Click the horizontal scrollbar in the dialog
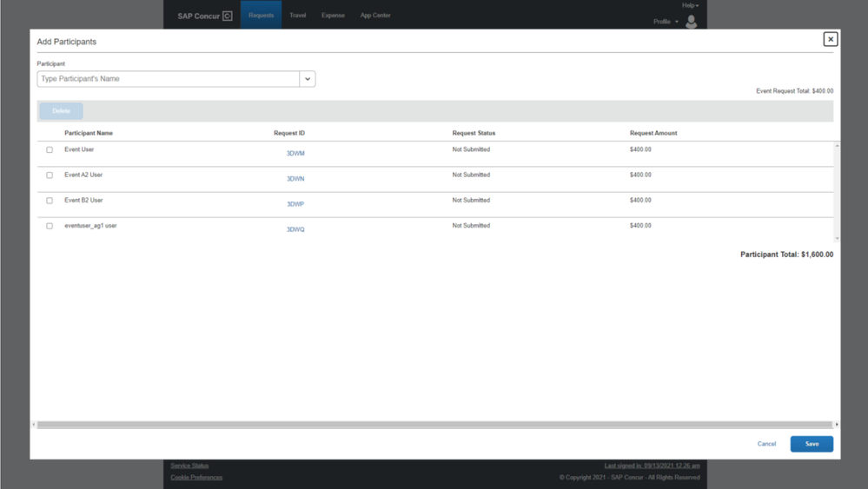Viewport: 868px width, 489px height. click(434, 425)
